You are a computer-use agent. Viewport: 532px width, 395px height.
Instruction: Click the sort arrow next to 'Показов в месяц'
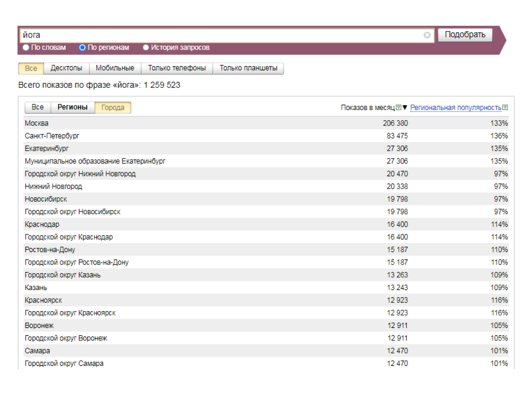405,108
